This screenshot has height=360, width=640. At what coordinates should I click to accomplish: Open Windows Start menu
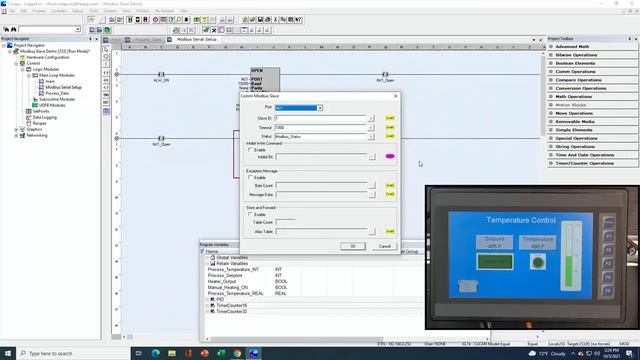point(7,353)
